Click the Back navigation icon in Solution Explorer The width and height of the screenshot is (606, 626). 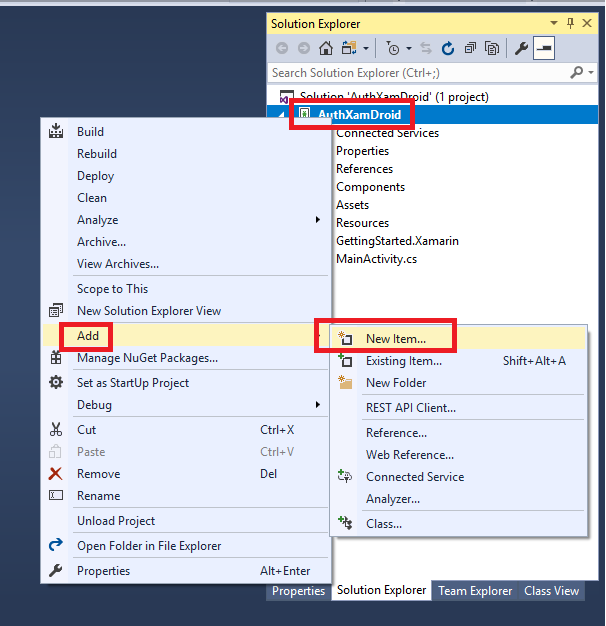[x=282, y=48]
